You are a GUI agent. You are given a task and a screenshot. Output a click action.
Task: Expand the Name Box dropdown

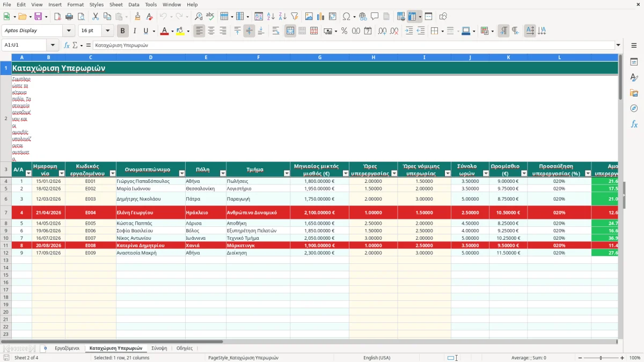coord(53,46)
